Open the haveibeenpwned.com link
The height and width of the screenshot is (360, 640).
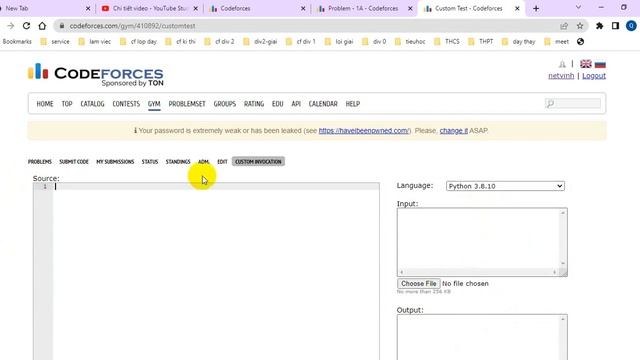pos(363,131)
